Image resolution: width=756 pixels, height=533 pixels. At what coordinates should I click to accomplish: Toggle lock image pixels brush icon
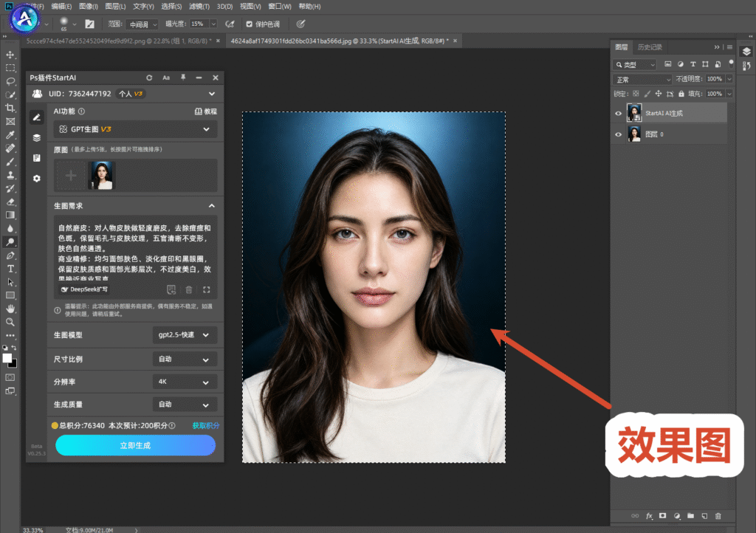pos(647,94)
